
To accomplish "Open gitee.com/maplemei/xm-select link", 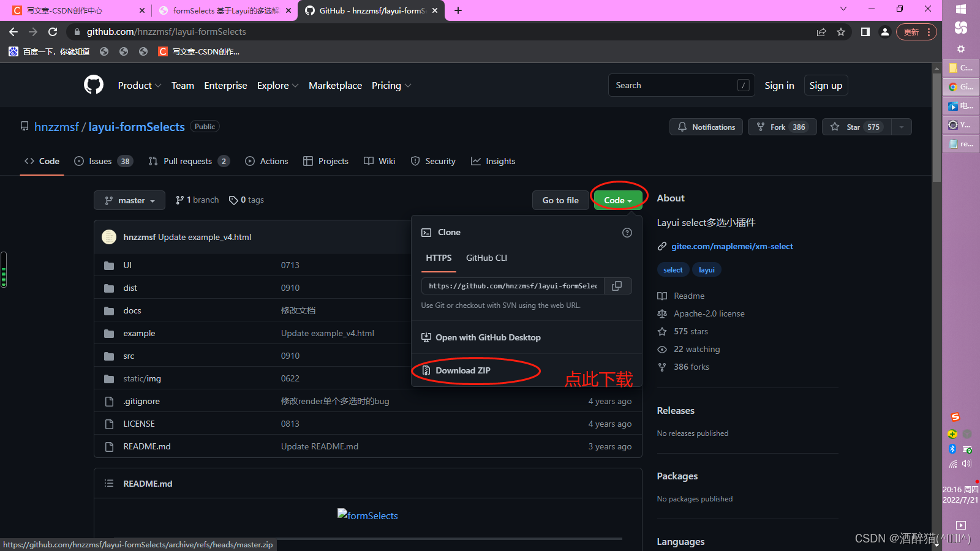I will click(x=732, y=246).
